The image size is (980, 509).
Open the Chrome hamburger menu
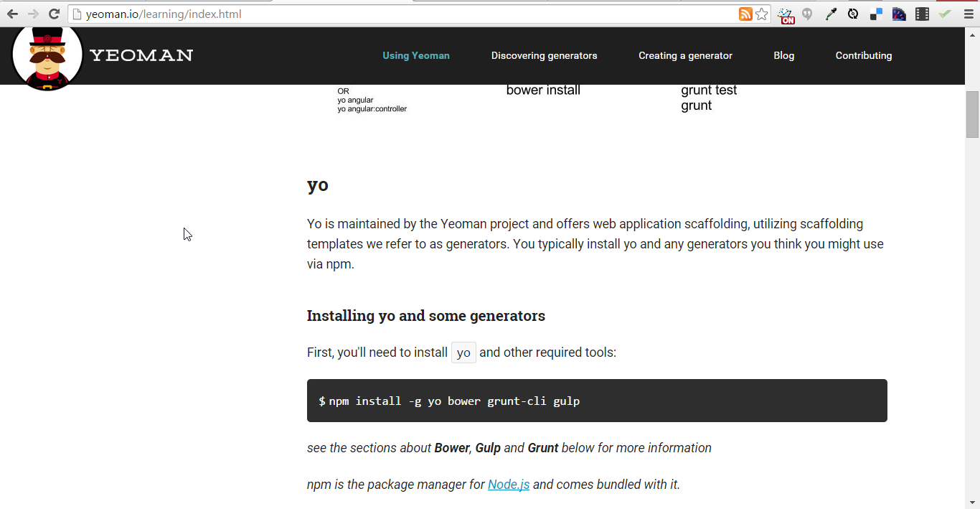(x=968, y=14)
